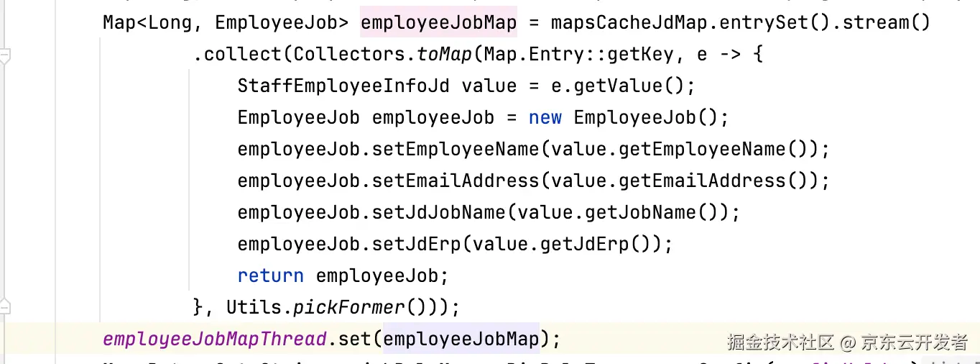Select employeeJobMap inside the set() call
The width and height of the screenshot is (980, 364).
point(461,339)
